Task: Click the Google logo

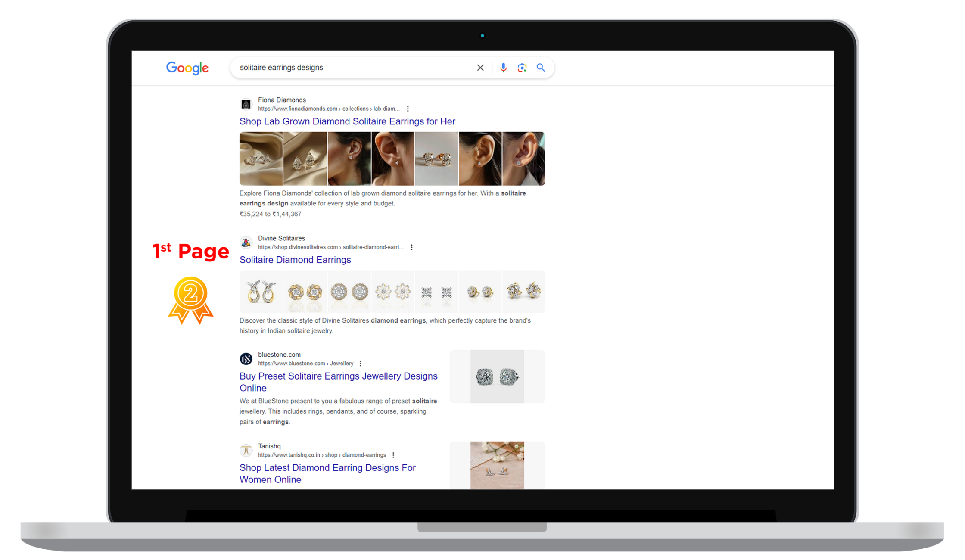Action: point(187,68)
